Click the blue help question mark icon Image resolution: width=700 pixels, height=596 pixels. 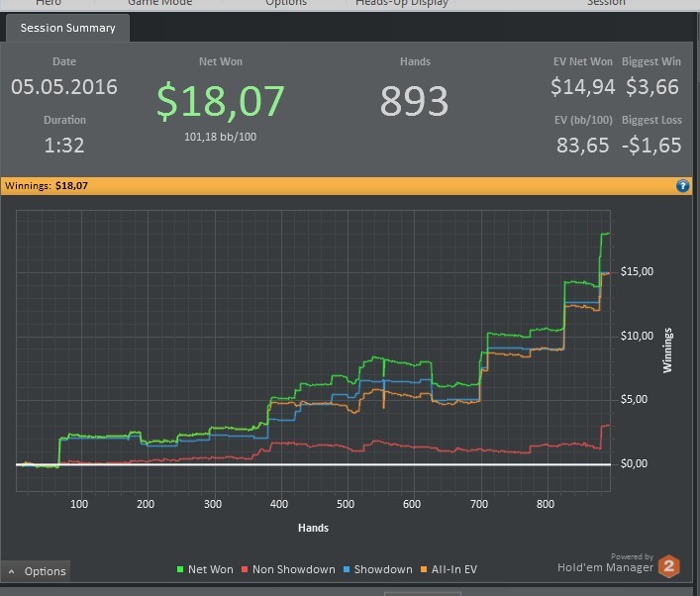click(x=682, y=186)
